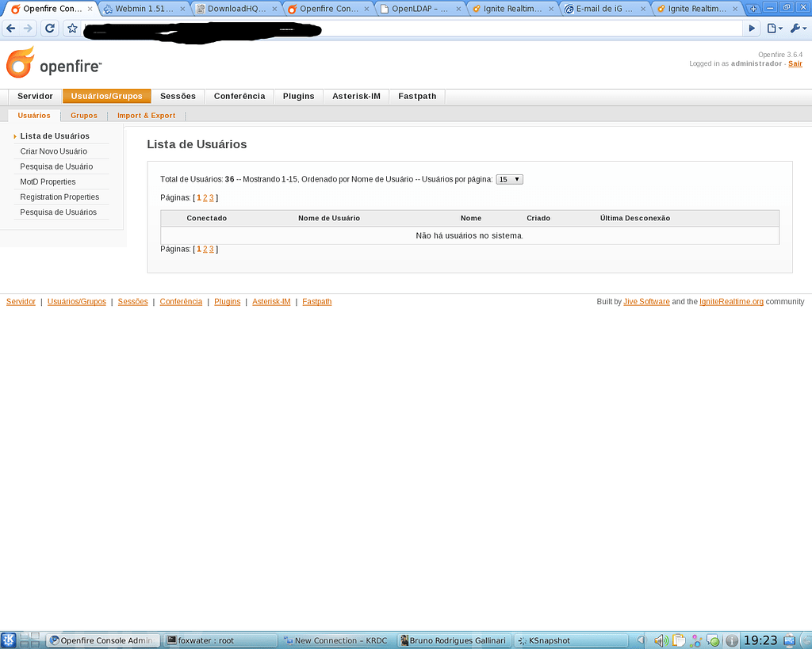Click the Kopete messenger icon in the system tray
Image resolution: width=812 pixels, height=649 pixels.
pyautogui.click(x=713, y=639)
